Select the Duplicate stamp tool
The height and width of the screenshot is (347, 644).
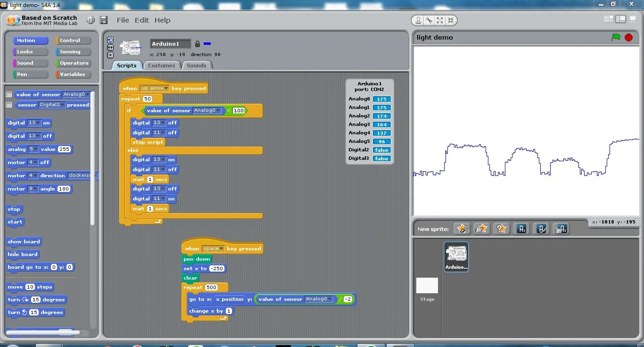[418, 20]
